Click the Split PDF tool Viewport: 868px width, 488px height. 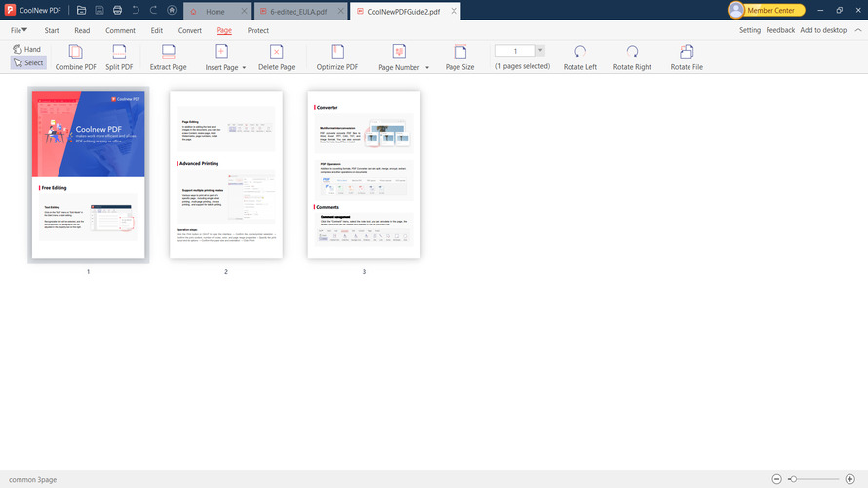[x=119, y=51]
